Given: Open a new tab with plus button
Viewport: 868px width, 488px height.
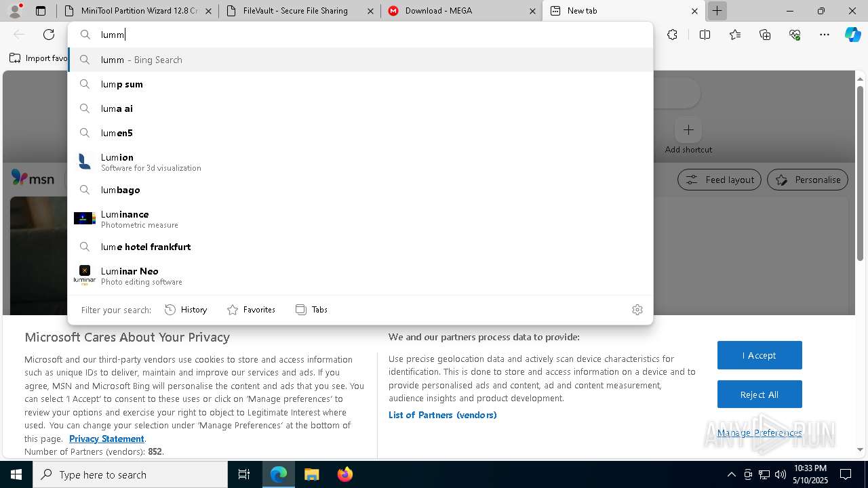Looking at the screenshot, I should (x=717, y=11).
